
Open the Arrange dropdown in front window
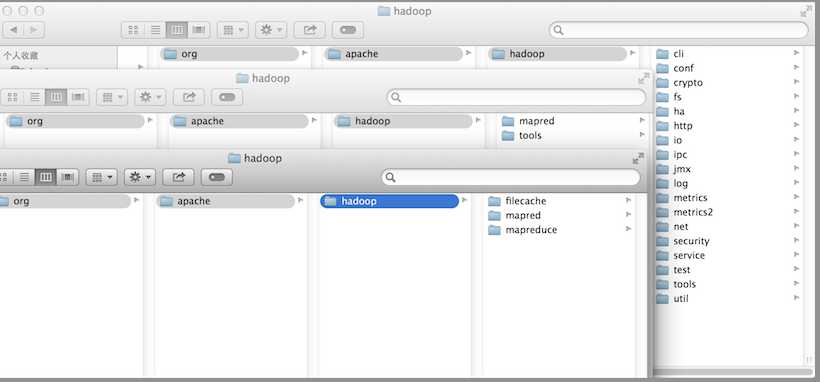(x=101, y=177)
